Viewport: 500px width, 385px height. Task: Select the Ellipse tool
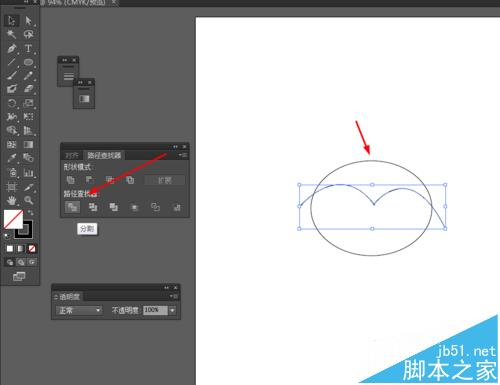[x=28, y=62]
